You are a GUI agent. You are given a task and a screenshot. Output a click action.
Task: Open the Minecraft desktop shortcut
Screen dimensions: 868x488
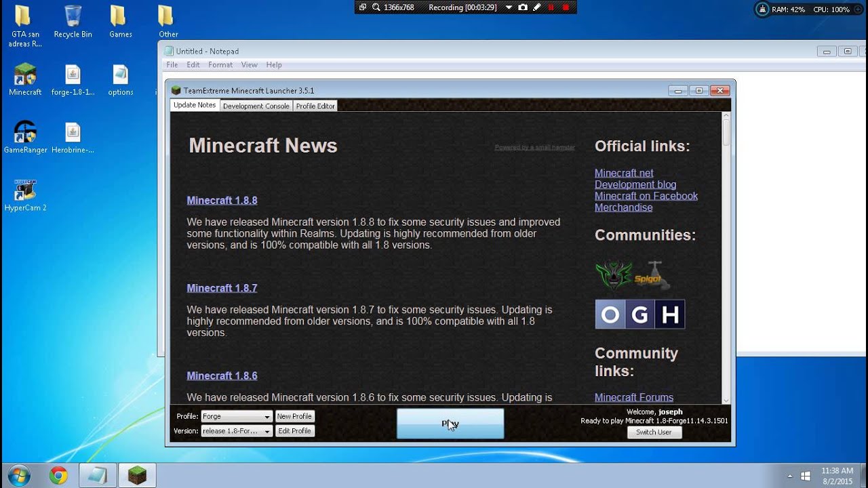point(25,80)
